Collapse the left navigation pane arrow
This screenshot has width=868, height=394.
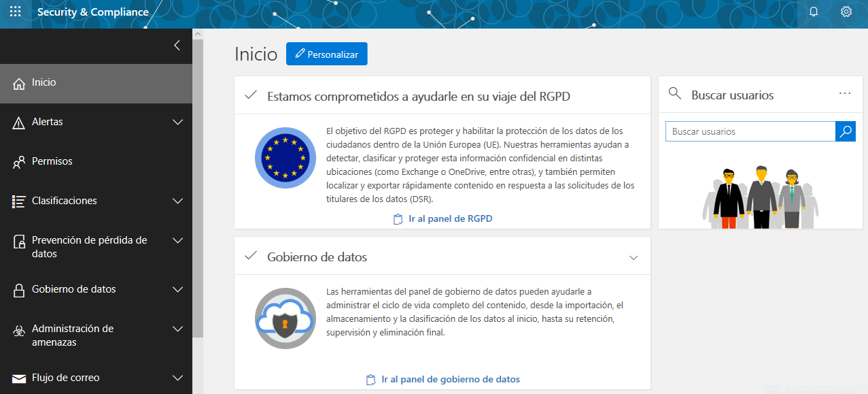coord(177,46)
